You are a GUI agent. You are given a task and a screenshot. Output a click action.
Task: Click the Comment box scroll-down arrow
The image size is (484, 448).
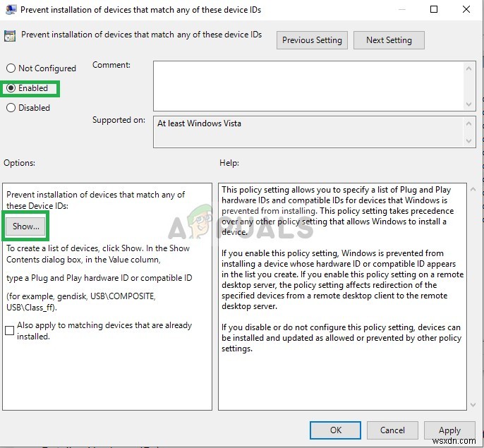tap(469, 104)
